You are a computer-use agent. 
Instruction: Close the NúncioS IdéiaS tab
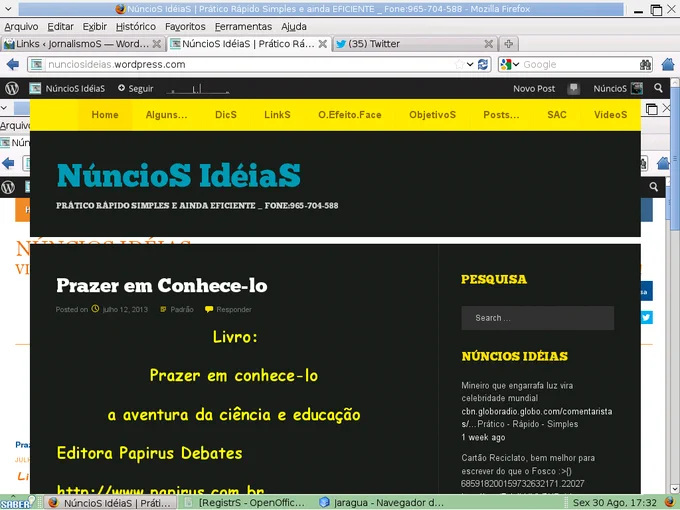(x=323, y=44)
